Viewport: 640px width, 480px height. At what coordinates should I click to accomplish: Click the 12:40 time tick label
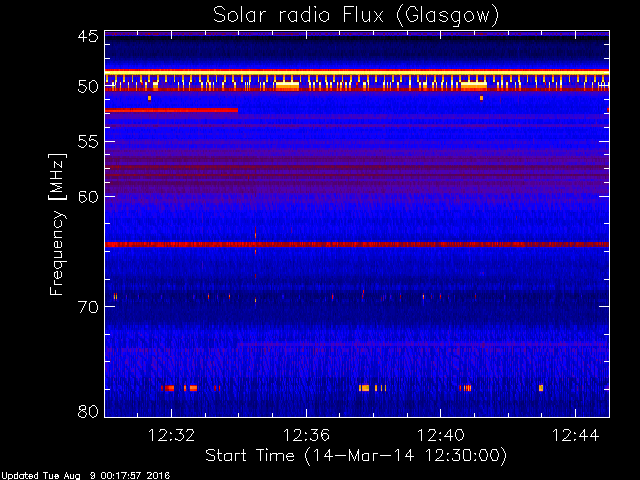coord(441,435)
